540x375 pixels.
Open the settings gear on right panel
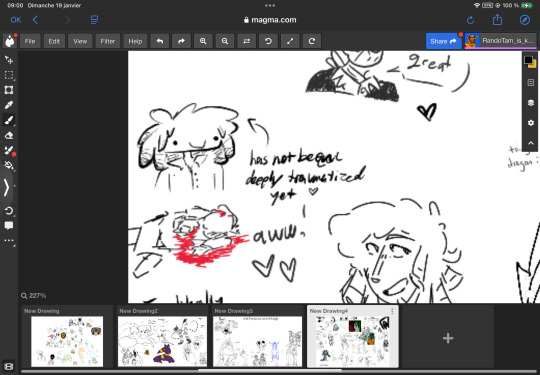(531, 123)
